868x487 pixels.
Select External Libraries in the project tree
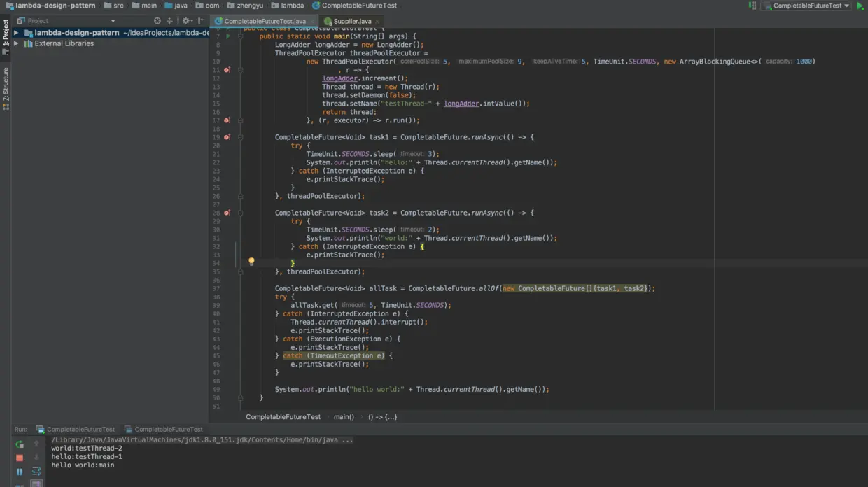click(x=64, y=43)
